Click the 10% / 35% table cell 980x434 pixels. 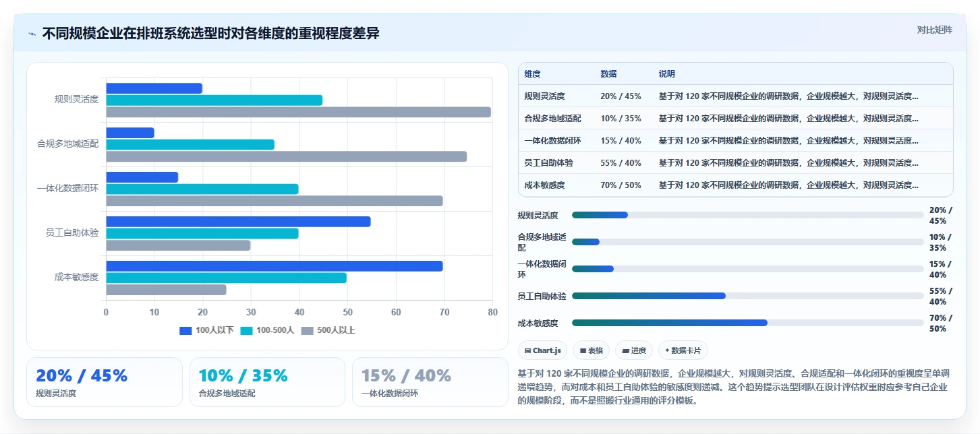click(x=621, y=119)
